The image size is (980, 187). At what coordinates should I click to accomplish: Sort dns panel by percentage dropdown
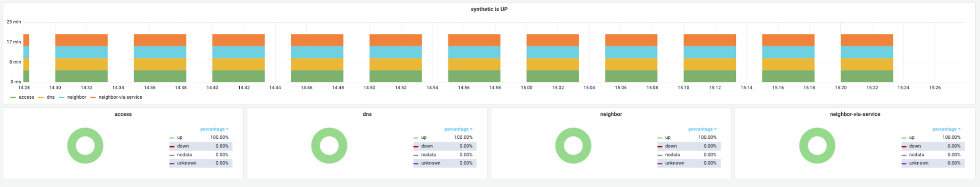(x=458, y=129)
